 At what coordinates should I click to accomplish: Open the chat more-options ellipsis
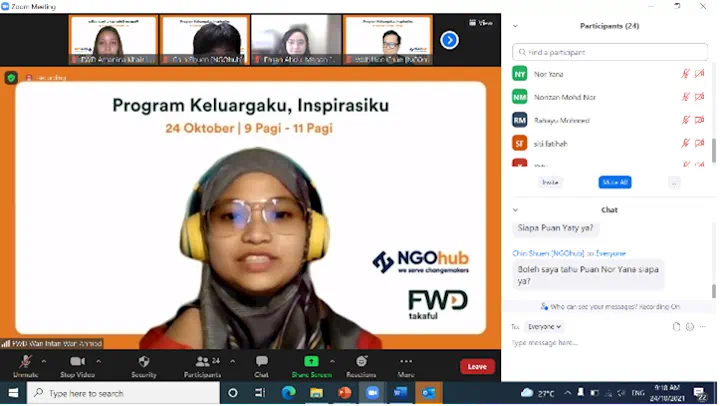[x=703, y=327]
